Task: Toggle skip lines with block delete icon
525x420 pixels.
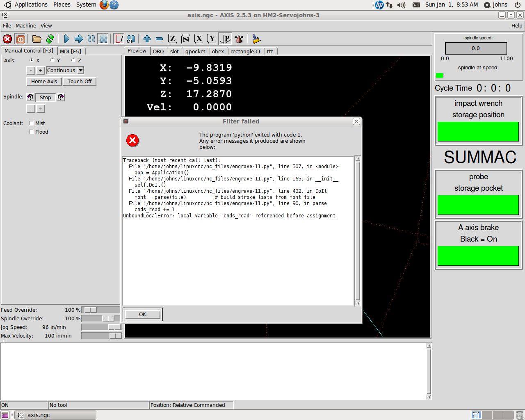Action: [x=119, y=39]
